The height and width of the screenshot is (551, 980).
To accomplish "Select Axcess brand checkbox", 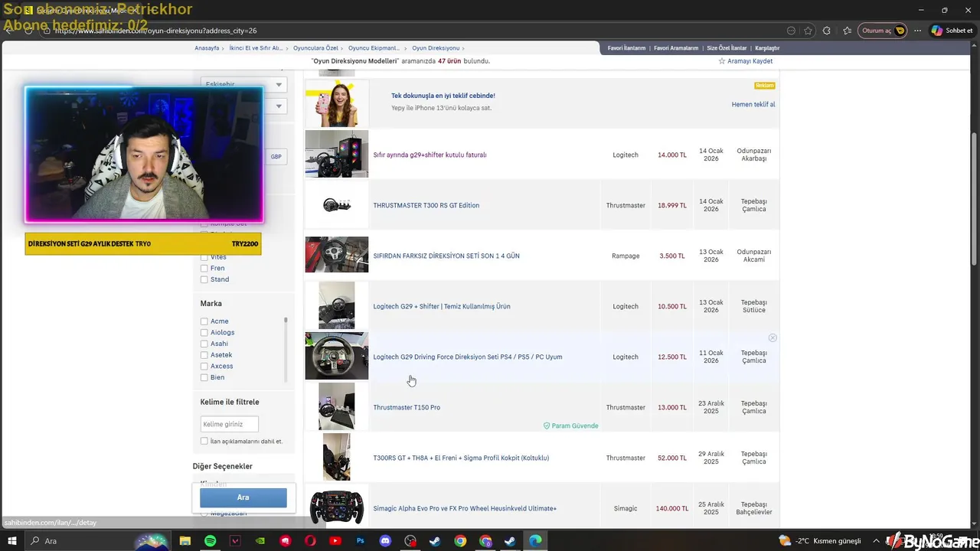I will (x=204, y=366).
